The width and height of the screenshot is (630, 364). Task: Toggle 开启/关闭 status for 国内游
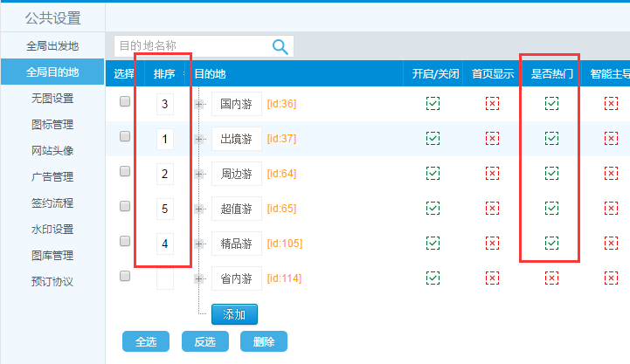[x=433, y=104]
